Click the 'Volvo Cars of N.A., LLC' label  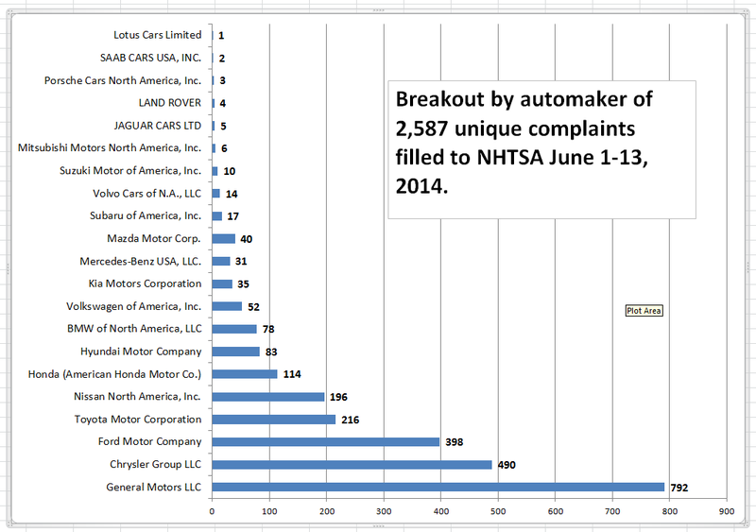tap(147, 194)
